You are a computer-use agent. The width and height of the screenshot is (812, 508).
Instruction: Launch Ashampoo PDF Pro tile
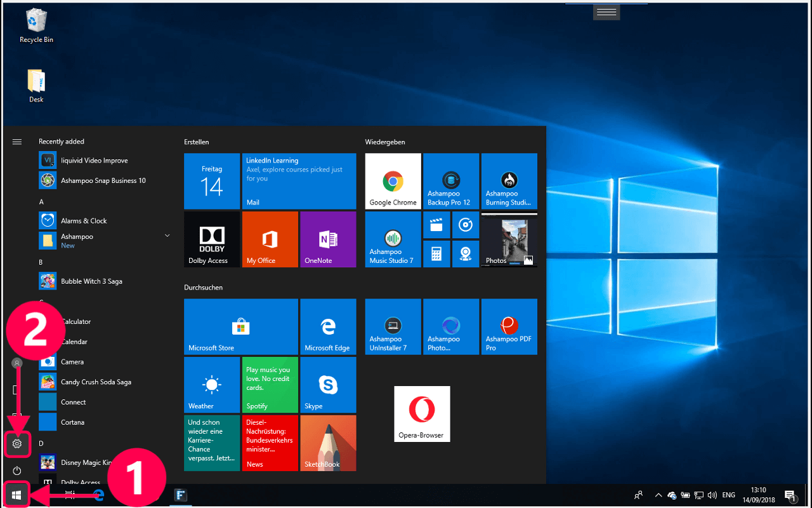point(509,326)
